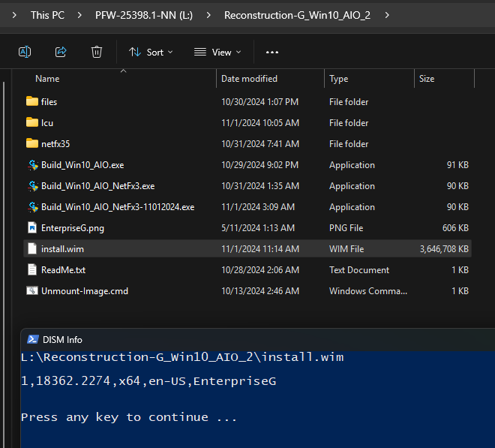Select Build_Win10_AIO.exe file name

tap(82, 165)
